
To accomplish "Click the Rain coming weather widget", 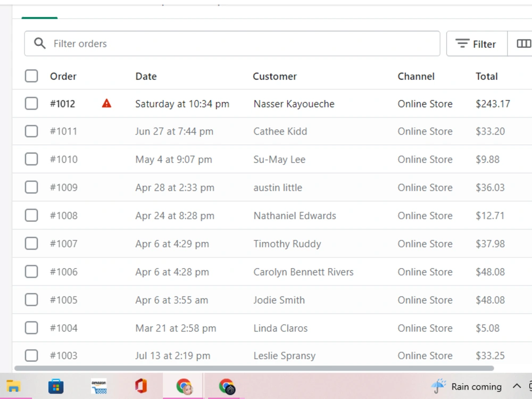I will (466, 386).
